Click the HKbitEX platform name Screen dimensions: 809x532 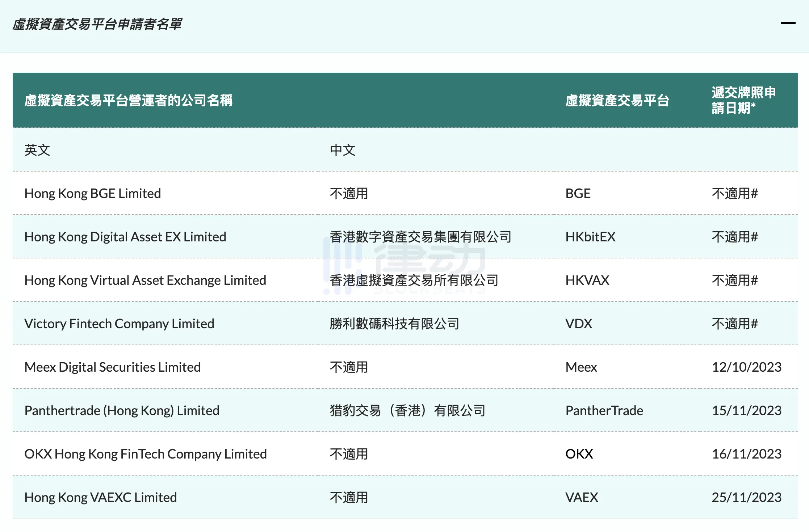coord(590,237)
